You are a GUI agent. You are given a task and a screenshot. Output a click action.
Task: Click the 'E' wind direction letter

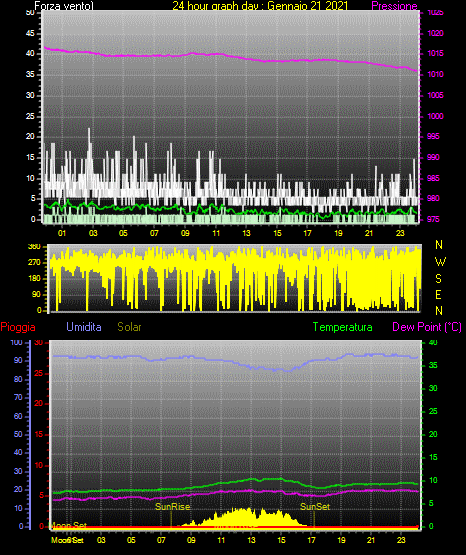point(438,294)
